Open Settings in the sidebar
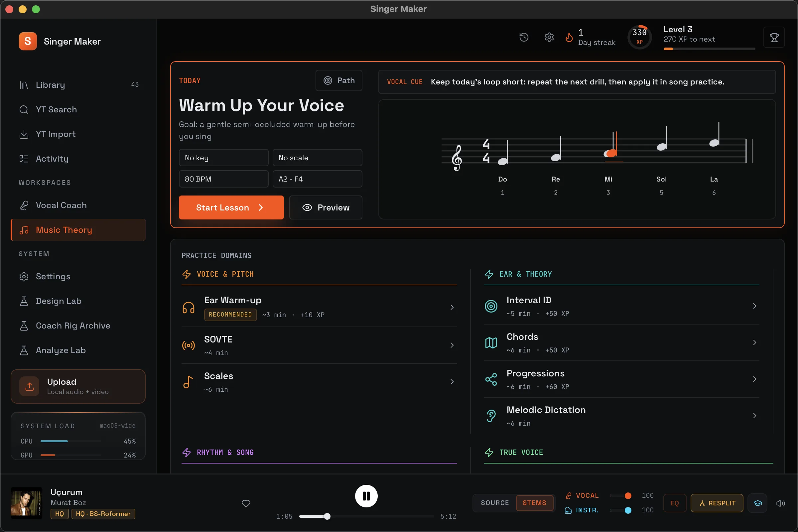The image size is (798, 532). pos(78,277)
